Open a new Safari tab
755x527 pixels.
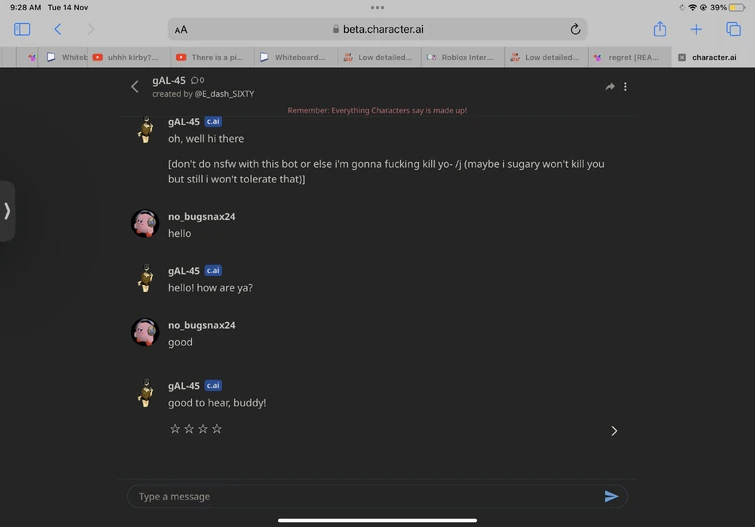pyautogui.click(x=696, y=29)
